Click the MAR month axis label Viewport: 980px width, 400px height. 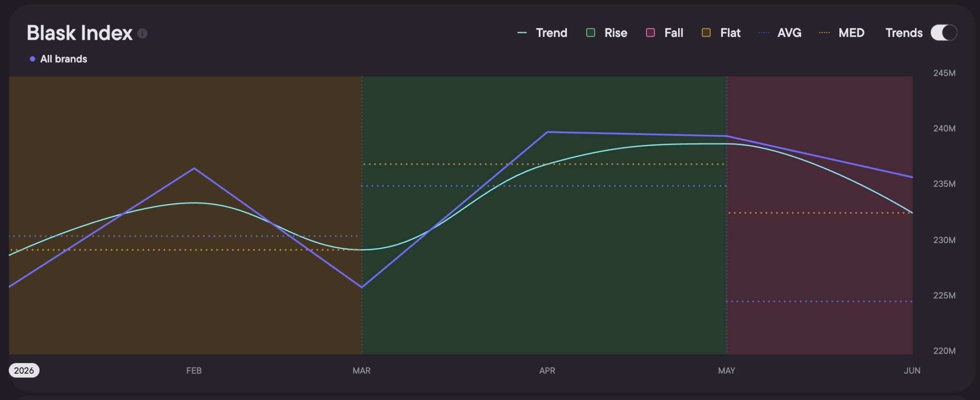click(361, 370)
